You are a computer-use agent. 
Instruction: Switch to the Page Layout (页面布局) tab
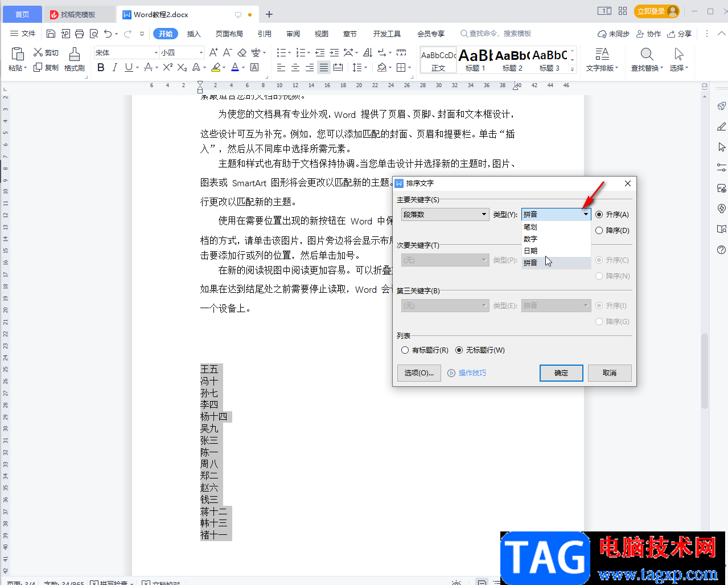(229, 34)
